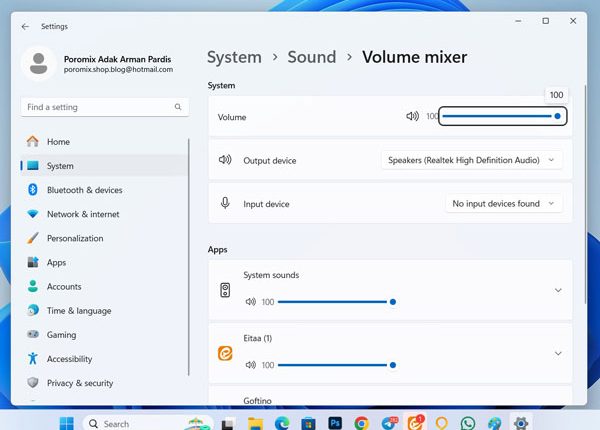The height and width of the screenshot is (430, 600).
Task: Go back using the arrow icon
Action: click(25, 26)
